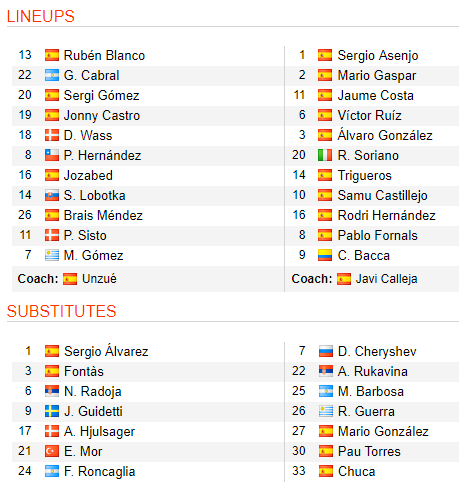
Task: Open Sergio Asenjo's player page
Action: tap(378, 55)
